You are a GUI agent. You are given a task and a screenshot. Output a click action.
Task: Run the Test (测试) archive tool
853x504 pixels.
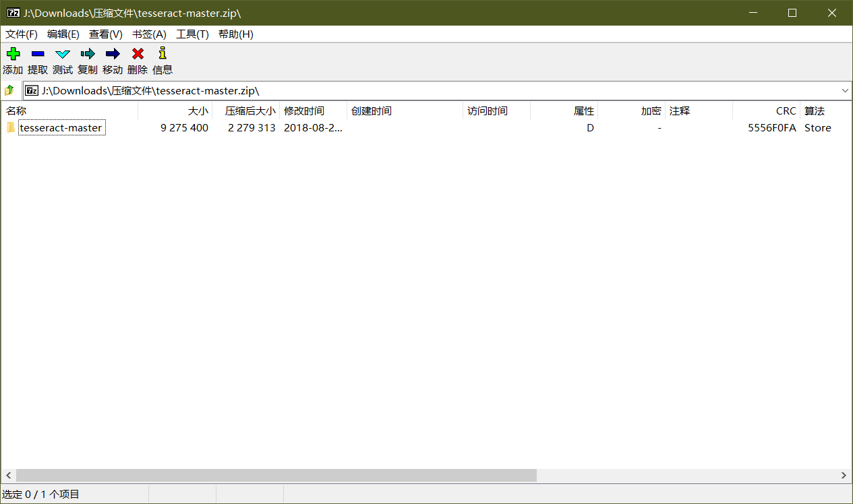63,54
